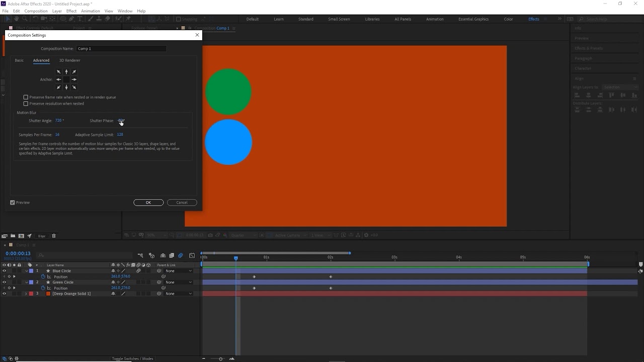Select the Hand tool in the toolbar
644x362 pixels.
click(x=16, y=19)
